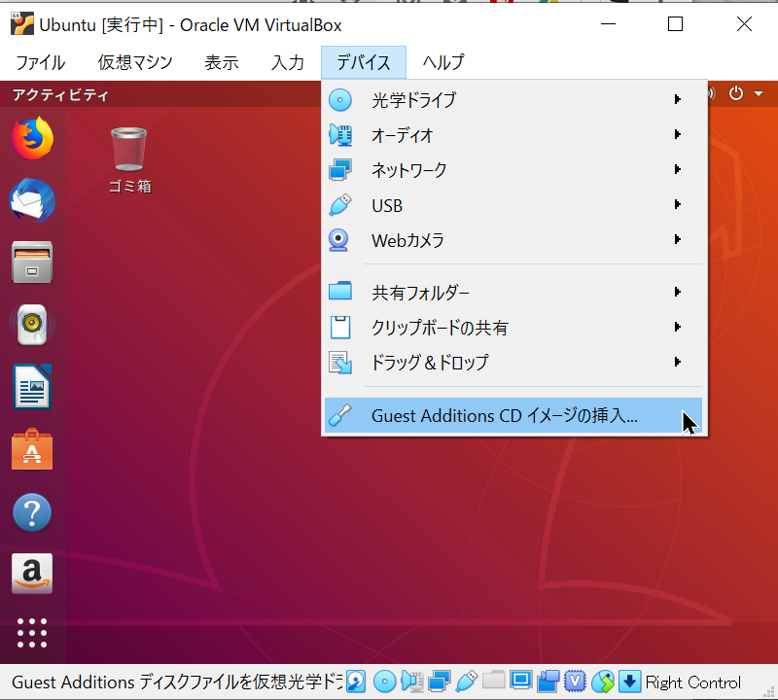
Task: Click the Right Control host key label
Action: (x=693, y=682)
